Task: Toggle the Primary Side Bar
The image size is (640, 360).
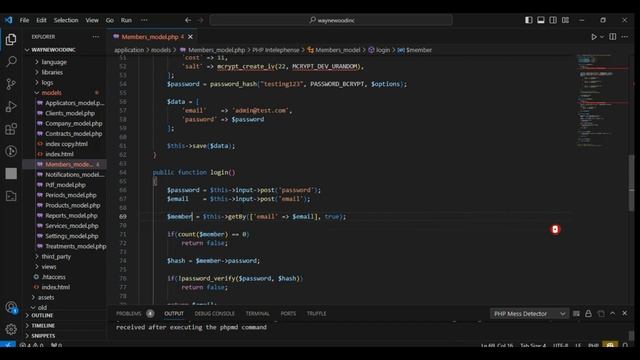Action: click(529, 20)
